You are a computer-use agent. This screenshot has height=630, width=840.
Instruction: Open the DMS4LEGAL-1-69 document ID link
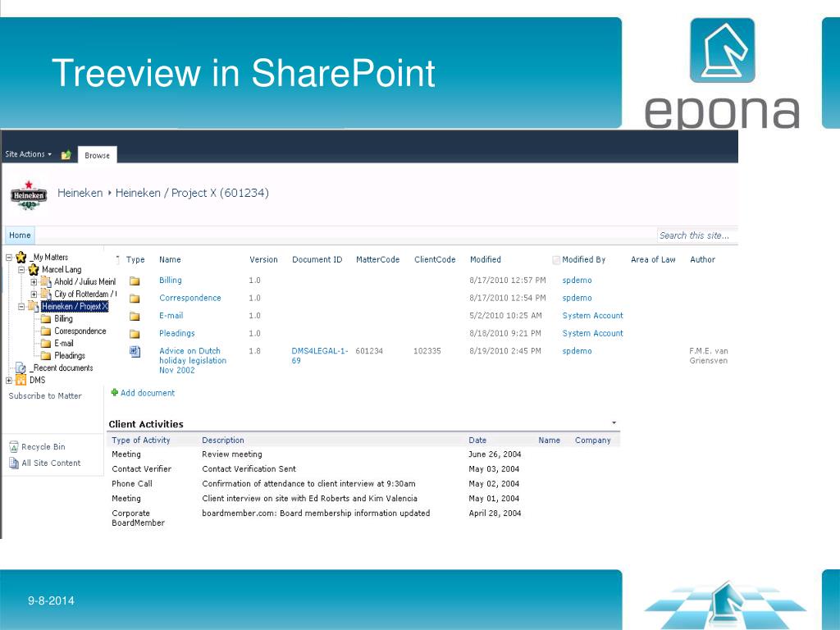click(320, 356)
